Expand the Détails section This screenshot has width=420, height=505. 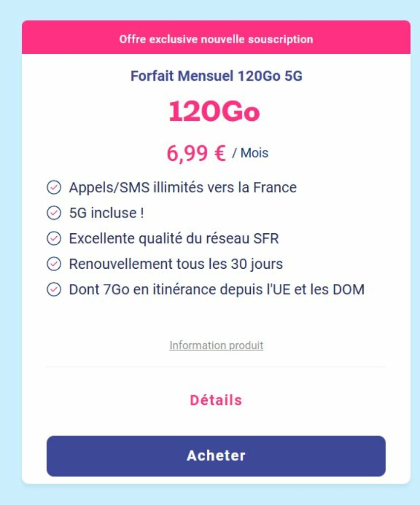(216, 400)
